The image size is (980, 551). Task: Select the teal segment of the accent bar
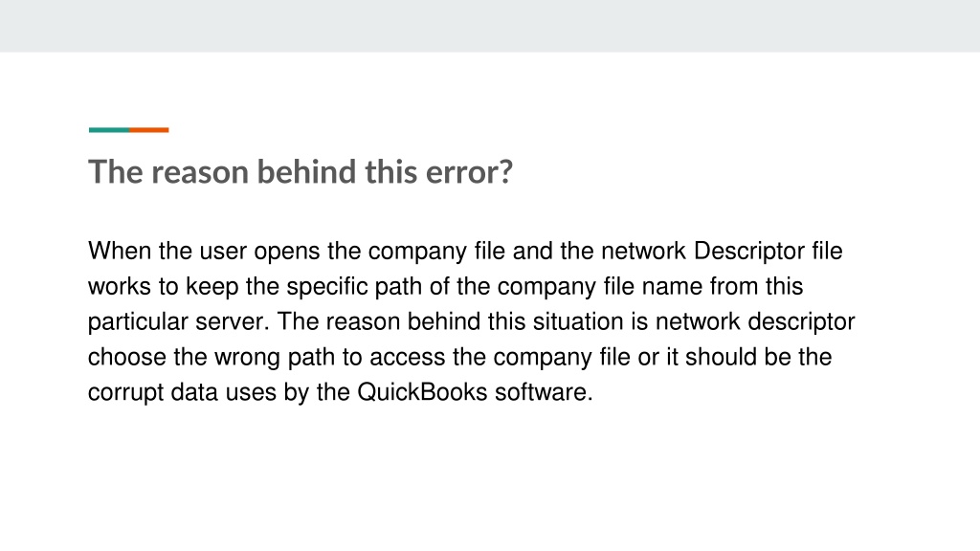109,130
